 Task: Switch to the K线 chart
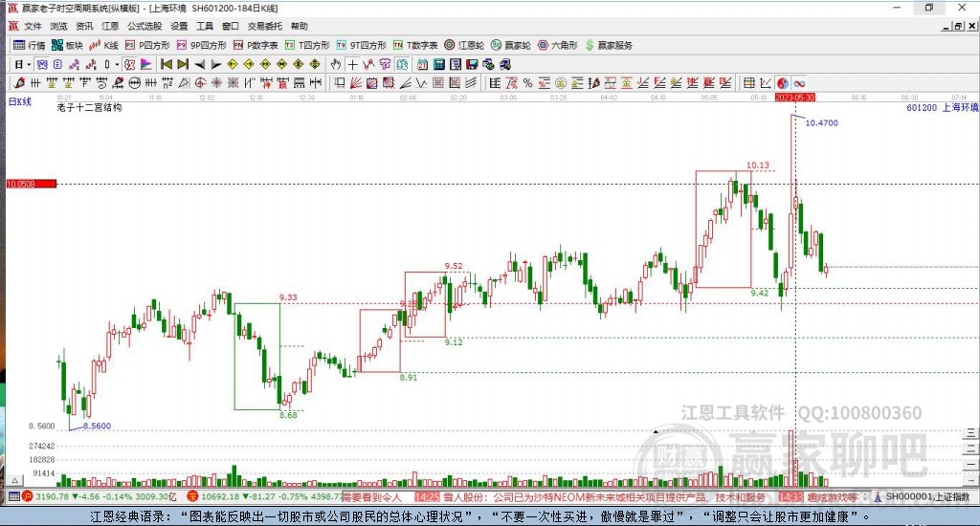pyautogui.click(x=103, y=45)
